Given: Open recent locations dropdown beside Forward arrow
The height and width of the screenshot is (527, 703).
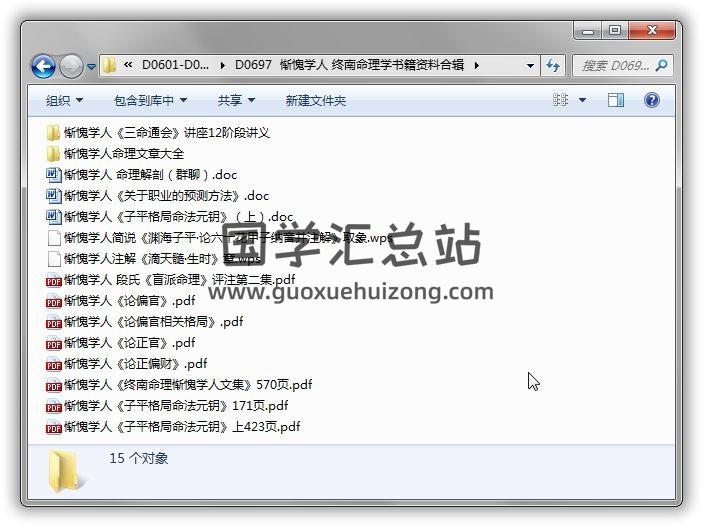Looking at the screenshot, I should click(91, 66).
